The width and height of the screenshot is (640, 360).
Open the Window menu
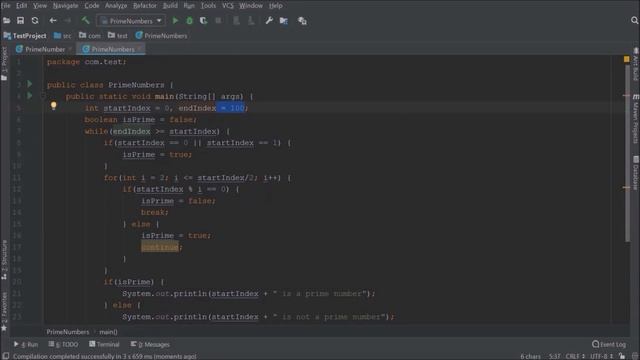tap(251, 6)
